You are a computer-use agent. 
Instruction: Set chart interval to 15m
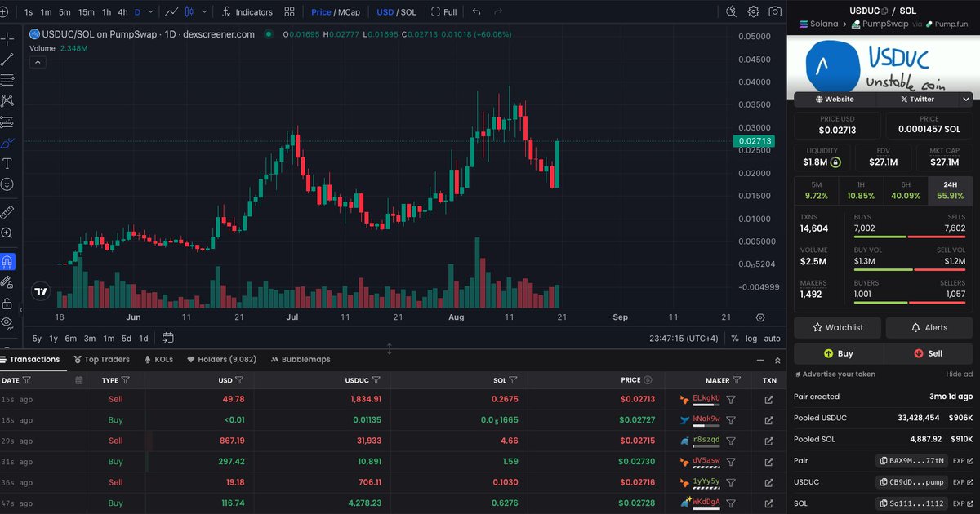coord(86,12)
